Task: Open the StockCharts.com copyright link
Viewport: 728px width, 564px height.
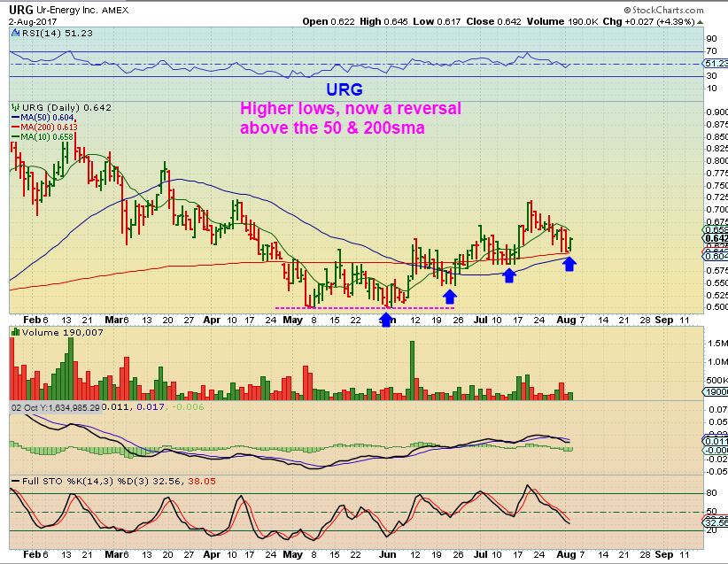Action: click(x=663, y=10)
